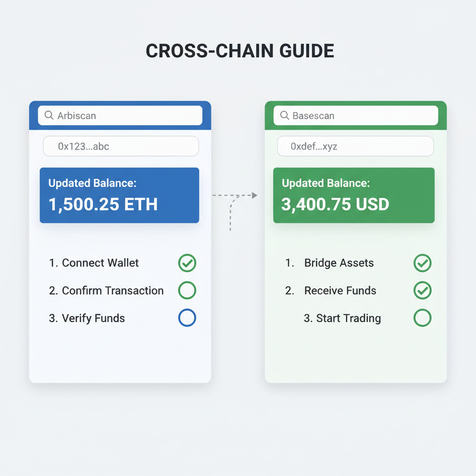
Task: Click the Basescan search magnifier icon
Action: (x=284, y=115)
